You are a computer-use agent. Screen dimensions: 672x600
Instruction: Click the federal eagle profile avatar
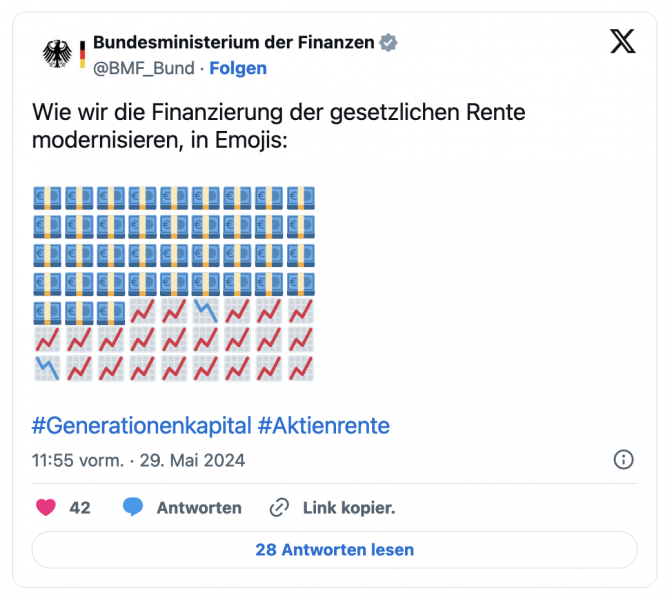point(58,54)
